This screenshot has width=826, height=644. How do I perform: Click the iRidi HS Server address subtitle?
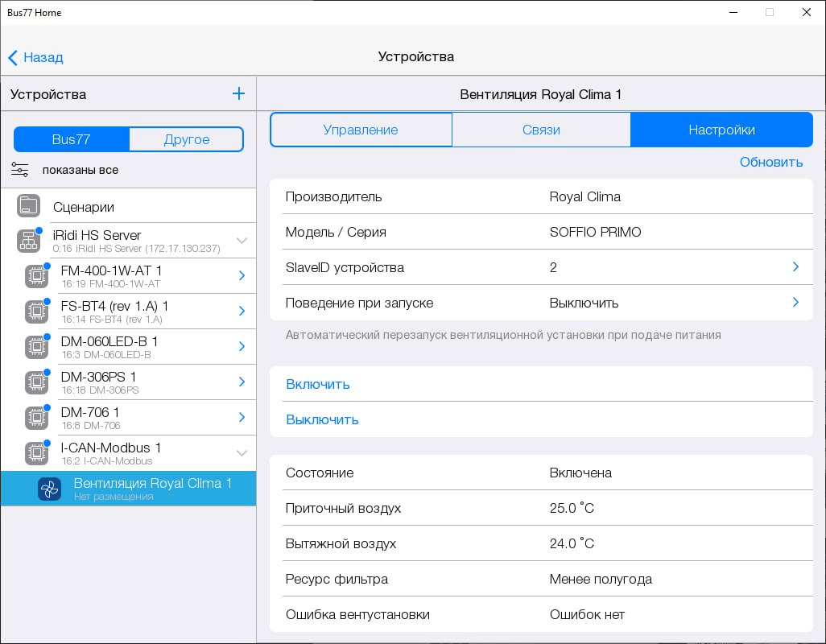coord(136,249)
